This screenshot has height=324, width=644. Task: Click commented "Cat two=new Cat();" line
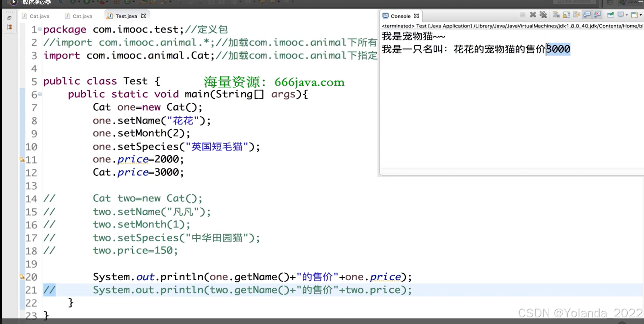147,198
